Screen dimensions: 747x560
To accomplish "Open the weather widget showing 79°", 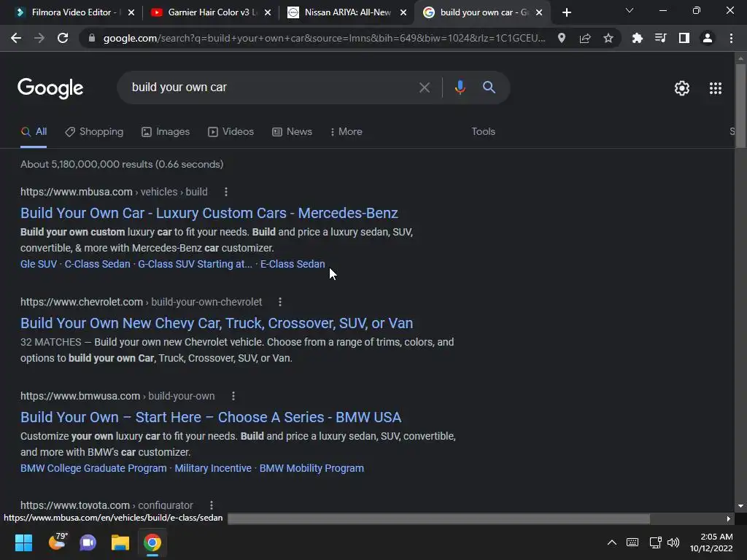I will pyautogui.click(x=58, y=542).
